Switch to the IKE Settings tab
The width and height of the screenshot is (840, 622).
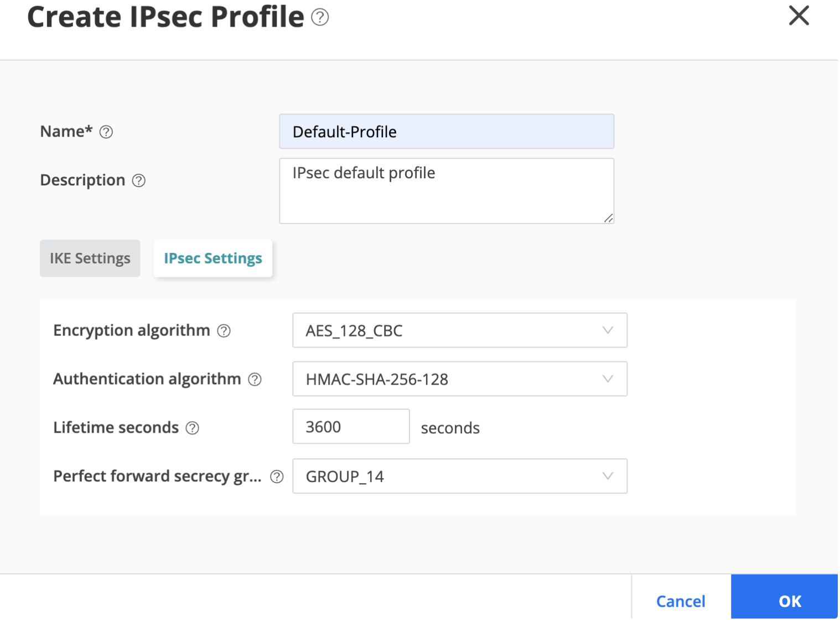click(x=90, y=258)
